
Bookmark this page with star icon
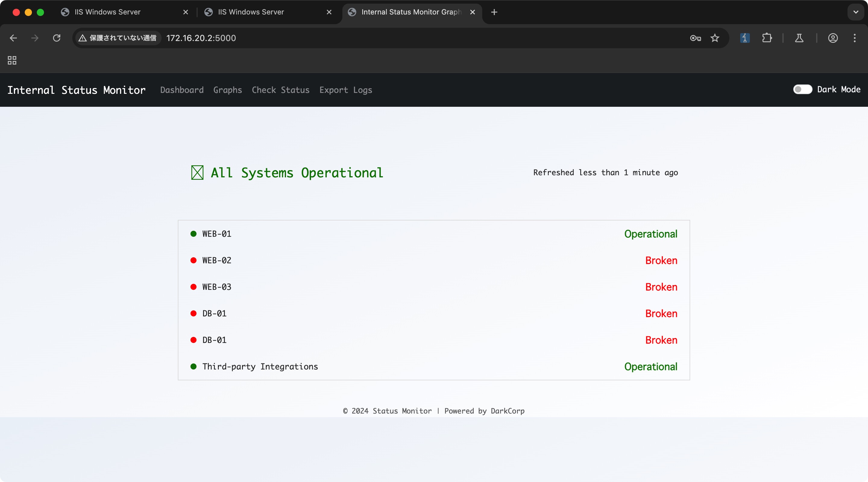[x=715, y=38]
